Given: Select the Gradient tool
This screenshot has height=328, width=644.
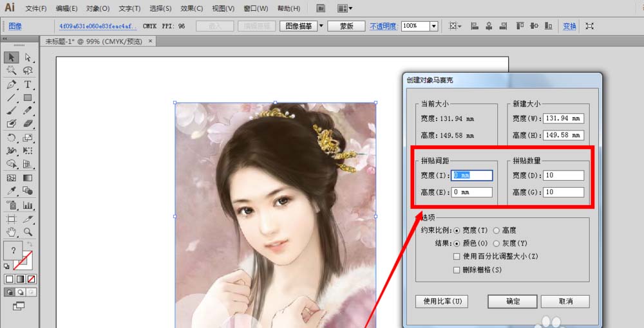Looking at the screenshot, I should [28, 178].
